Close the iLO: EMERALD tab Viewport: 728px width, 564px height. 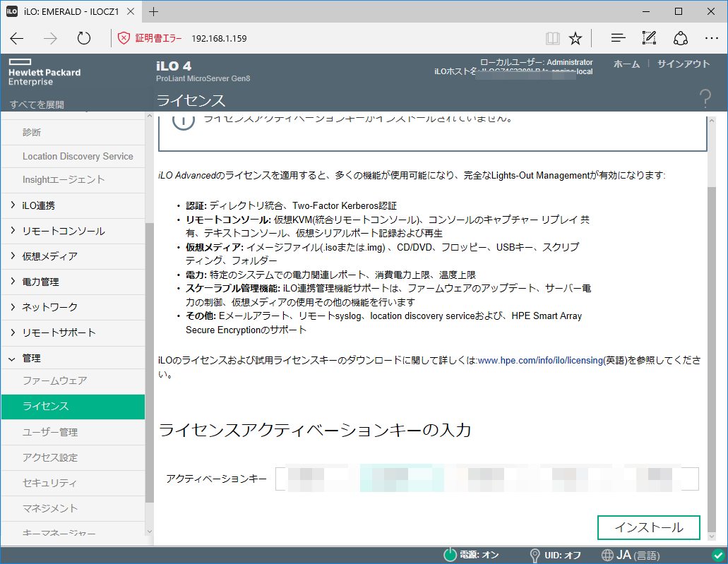click(x=131, y=11)
